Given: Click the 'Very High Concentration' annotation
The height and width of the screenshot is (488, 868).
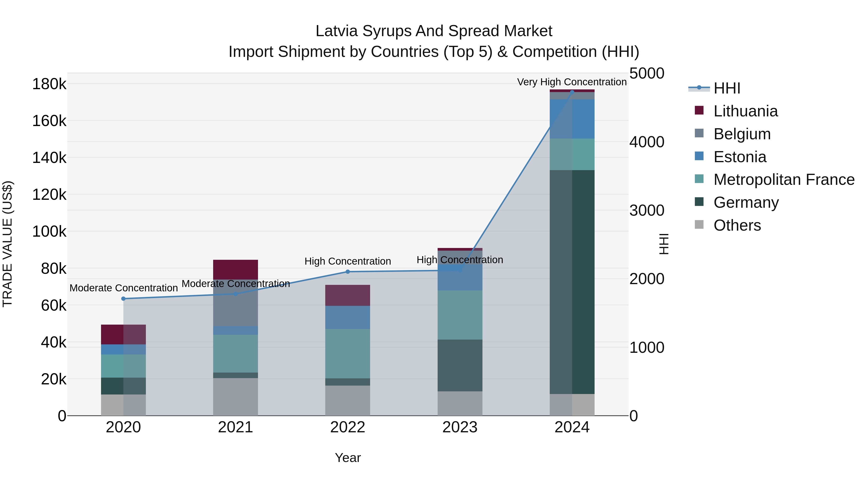Looking at the screenshot, I should click(572, 82).
